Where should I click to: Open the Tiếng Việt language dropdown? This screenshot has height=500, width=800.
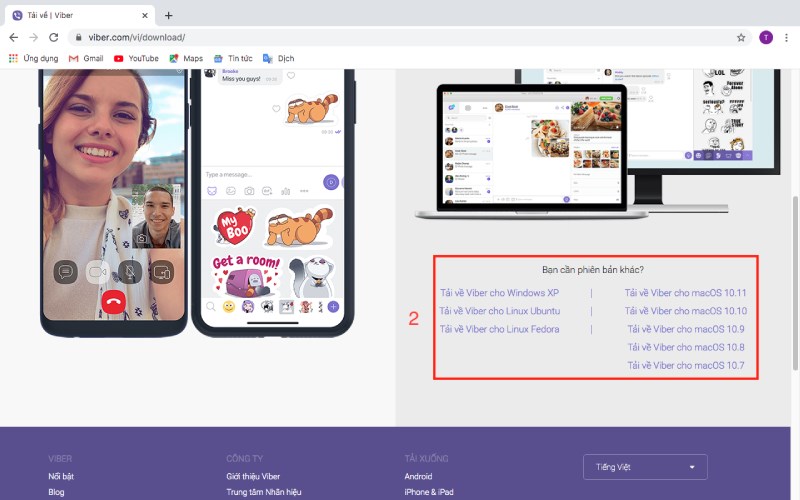click(645, 467)
